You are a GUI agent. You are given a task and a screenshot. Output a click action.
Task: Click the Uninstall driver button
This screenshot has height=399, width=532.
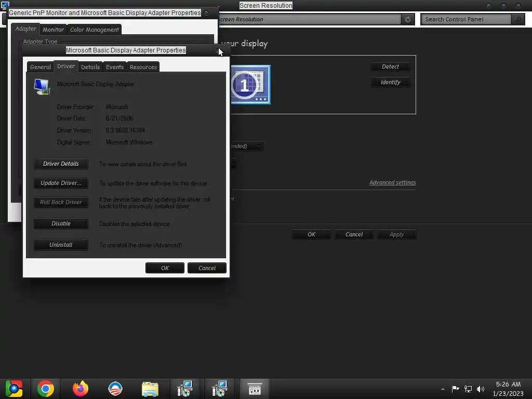pos(61,245)
